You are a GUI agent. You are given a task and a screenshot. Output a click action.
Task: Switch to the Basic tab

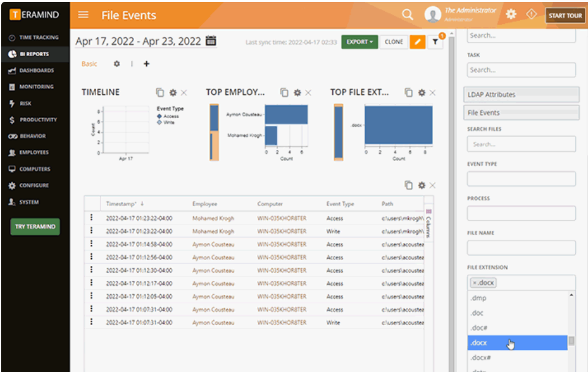[x=89, y=64]
